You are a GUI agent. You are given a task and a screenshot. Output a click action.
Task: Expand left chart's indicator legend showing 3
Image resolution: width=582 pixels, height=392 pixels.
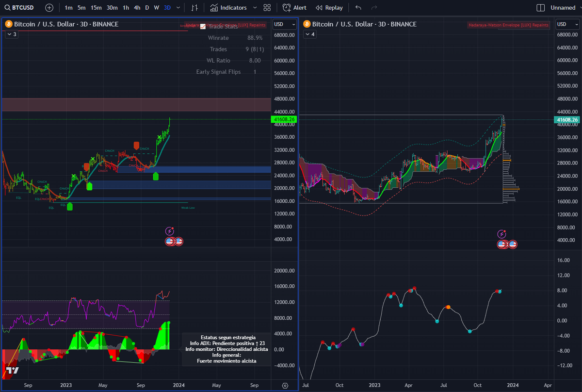tap(11, 34)
